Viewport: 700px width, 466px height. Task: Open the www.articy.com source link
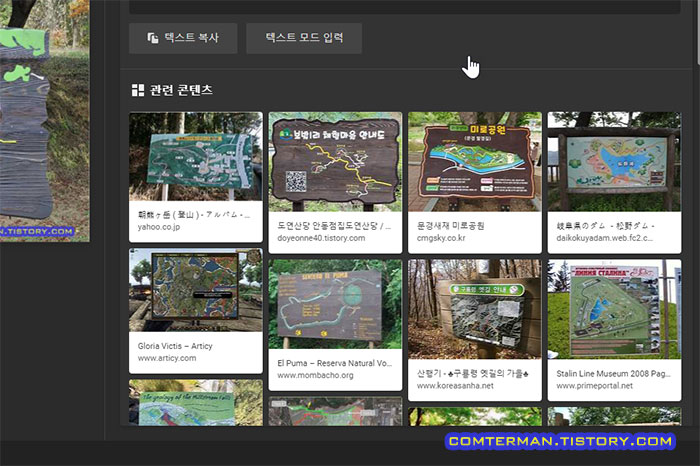point(167,358)
